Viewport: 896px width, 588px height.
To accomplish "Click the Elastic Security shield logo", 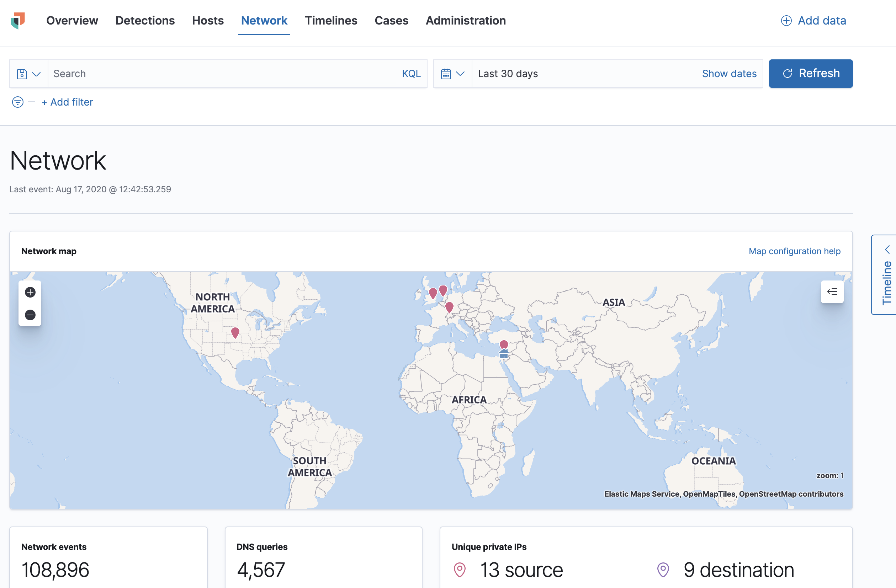I will (x=18, y=21).
